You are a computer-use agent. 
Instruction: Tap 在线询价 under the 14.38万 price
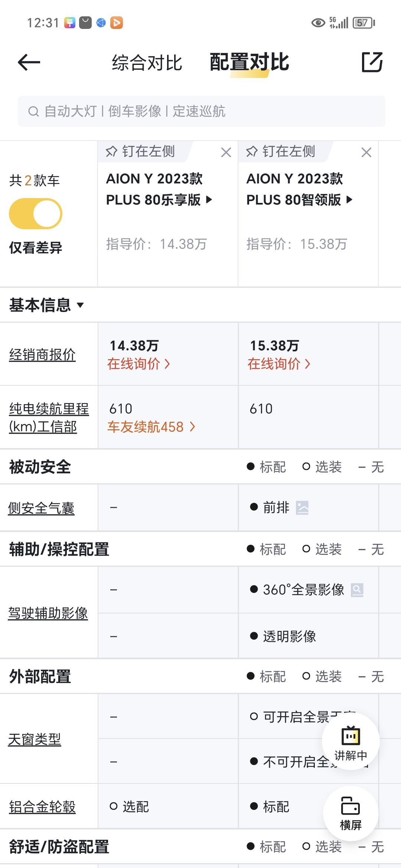138,364
